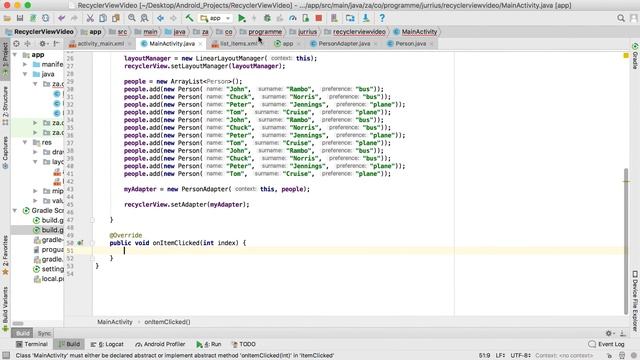The width and height of the screenshot is (640, 360).
Task: Collapse the app module tree node
Action: click(x=15, y=55)
